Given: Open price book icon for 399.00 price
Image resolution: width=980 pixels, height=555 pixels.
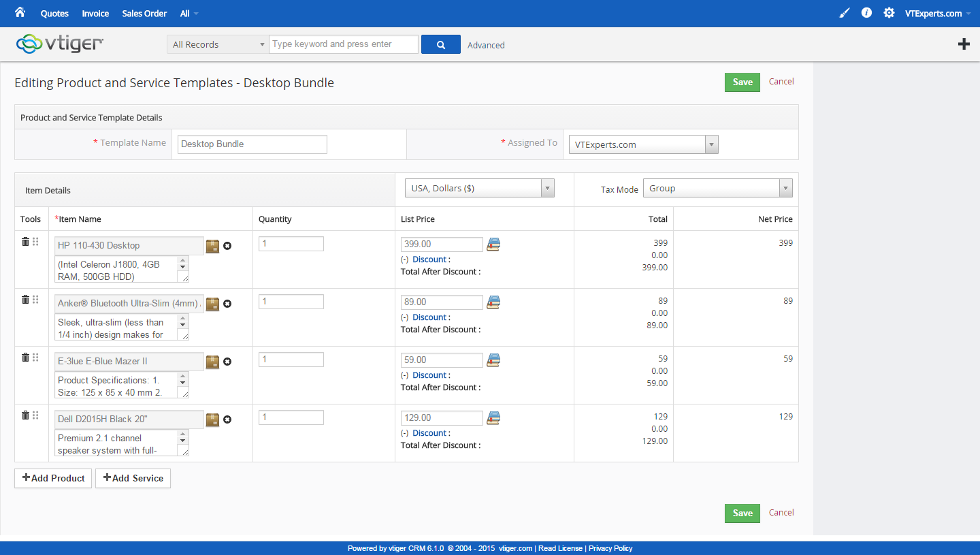Looking at the screenshot, I should tap(493, 244).
